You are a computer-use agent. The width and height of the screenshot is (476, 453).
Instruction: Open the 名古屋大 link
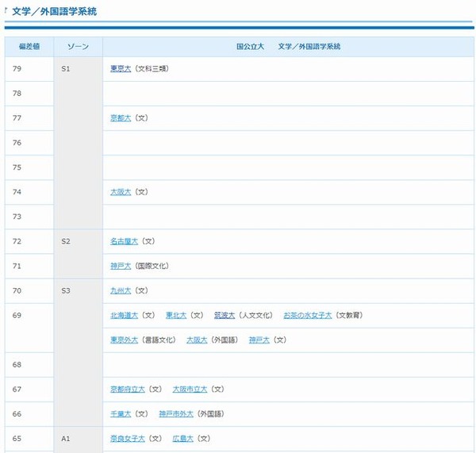pos(125,241)
